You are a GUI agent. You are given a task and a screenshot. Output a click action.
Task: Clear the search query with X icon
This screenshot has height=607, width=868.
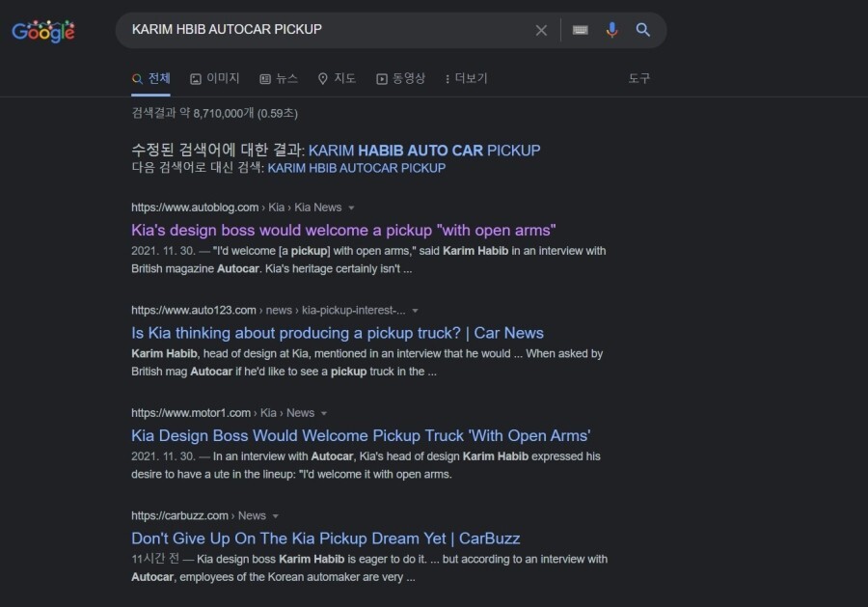tap(541, 31)
